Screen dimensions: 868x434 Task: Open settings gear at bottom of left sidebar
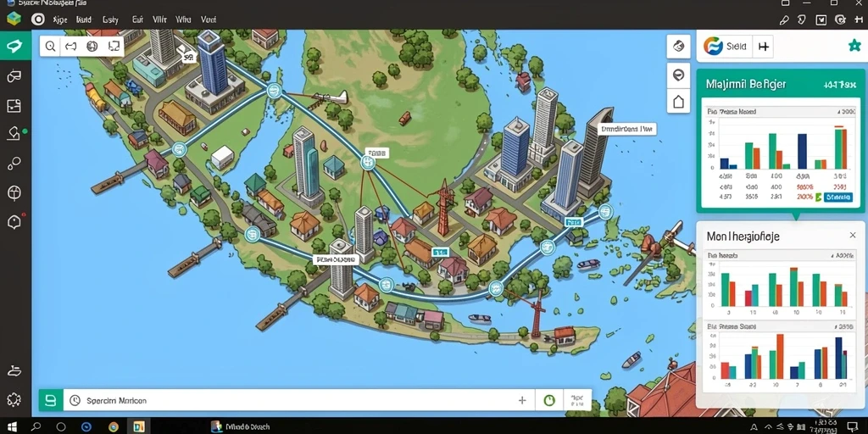click(14, 399)
